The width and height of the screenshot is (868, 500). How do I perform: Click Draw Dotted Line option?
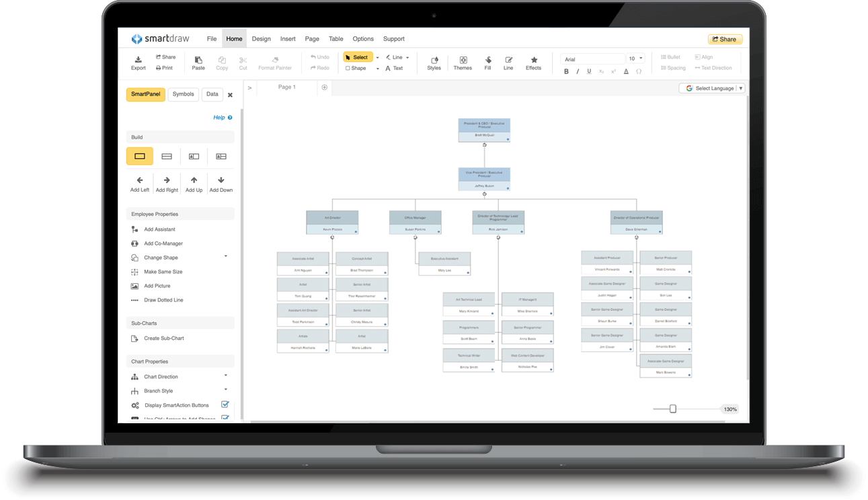pyautogui.click(x=163, y=300)
